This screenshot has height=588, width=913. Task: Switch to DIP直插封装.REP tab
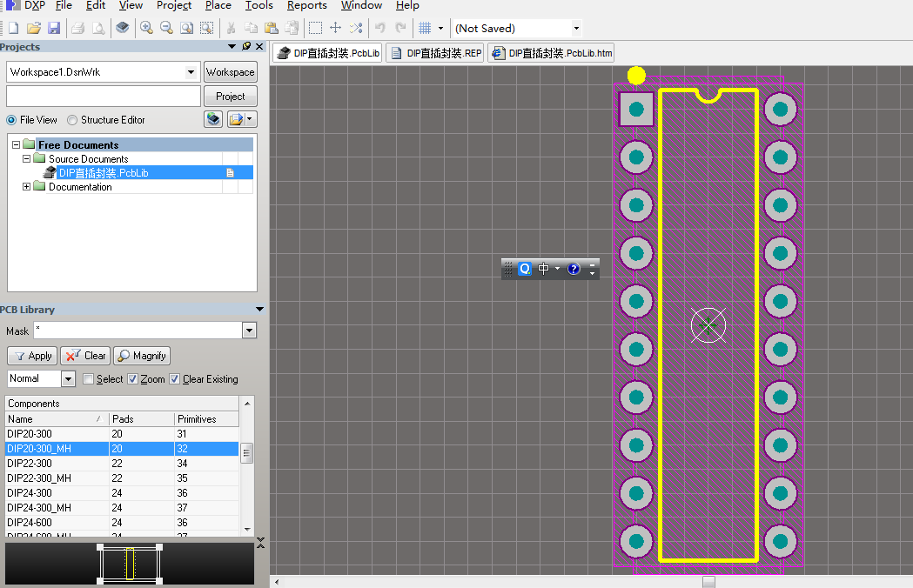click(436, 53)
